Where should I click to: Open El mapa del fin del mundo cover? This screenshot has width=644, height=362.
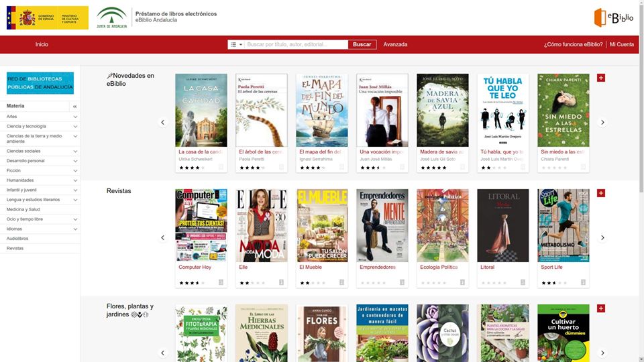coord(321,110)
